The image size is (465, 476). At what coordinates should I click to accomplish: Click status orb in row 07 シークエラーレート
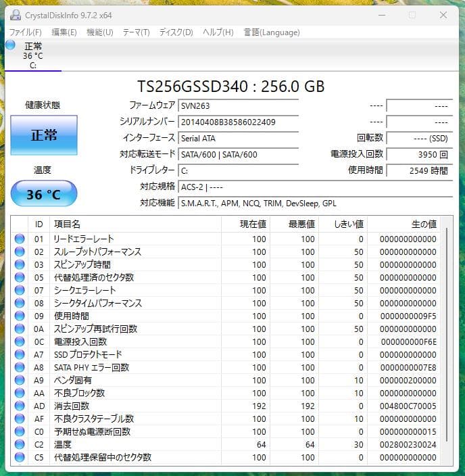pos(20,290)
